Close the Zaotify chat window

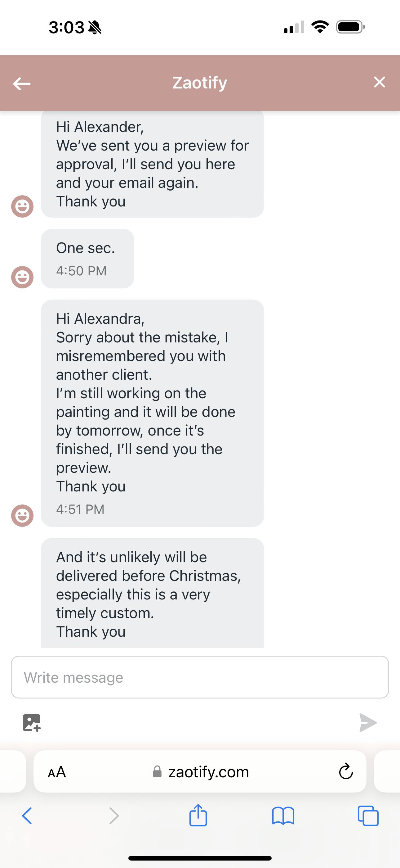tap(379, 82)
